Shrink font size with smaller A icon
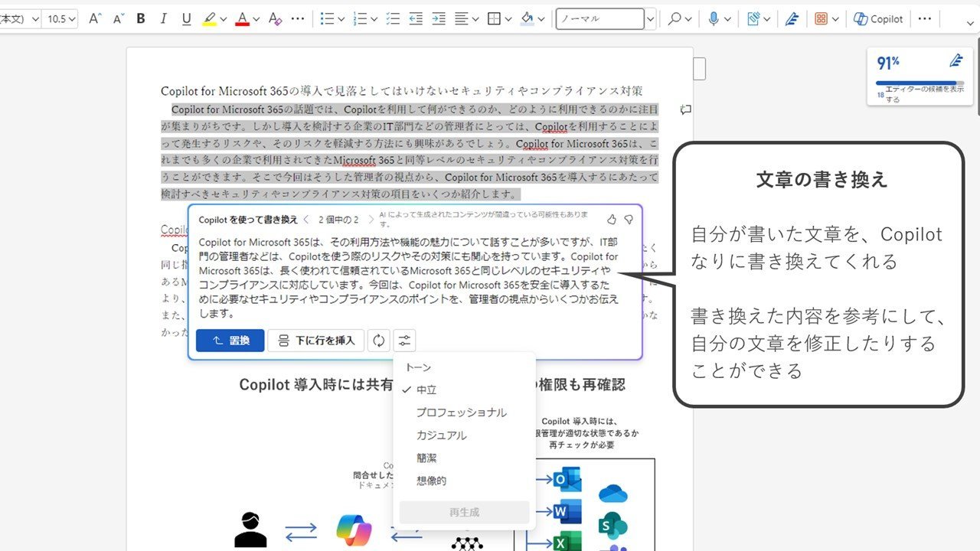Viewport: 980px width, 551px height. [x=118, y=18]
